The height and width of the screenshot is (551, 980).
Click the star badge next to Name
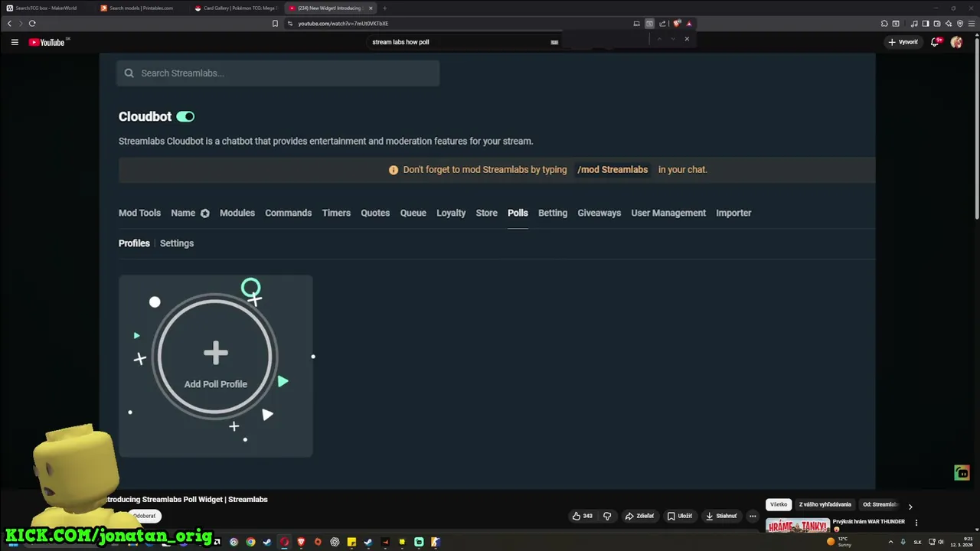(205, 214)
